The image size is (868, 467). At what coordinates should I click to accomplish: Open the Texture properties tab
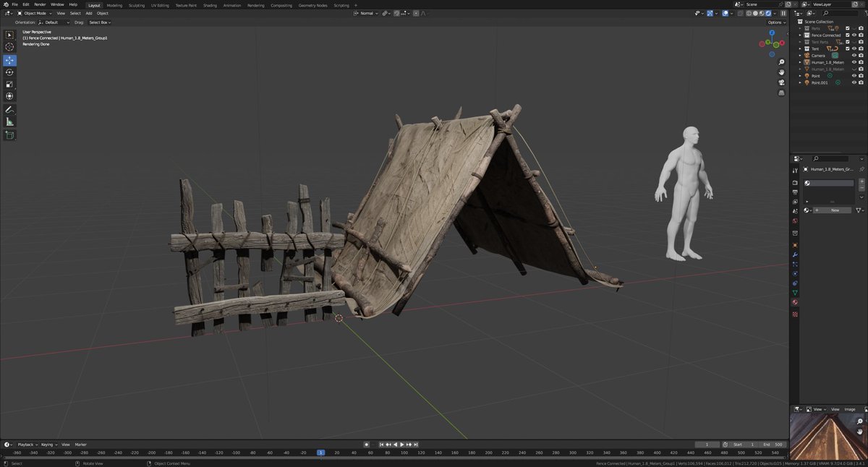(795, 314)
